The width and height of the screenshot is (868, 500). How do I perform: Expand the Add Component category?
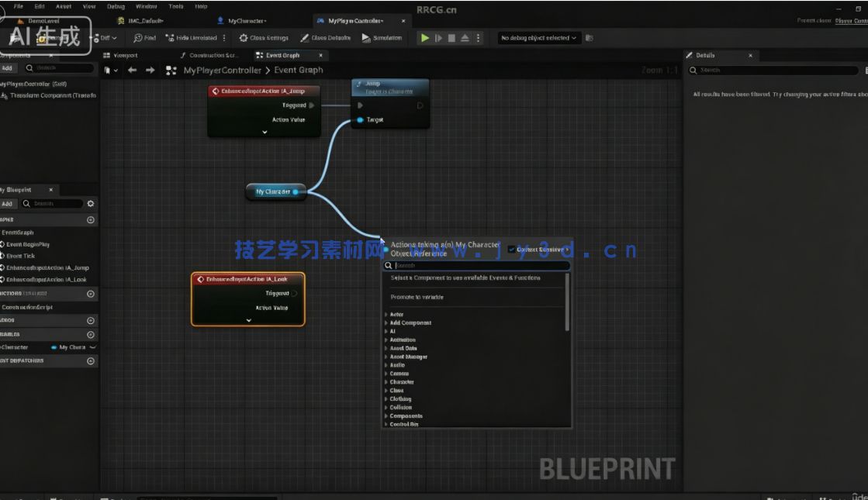410,323
